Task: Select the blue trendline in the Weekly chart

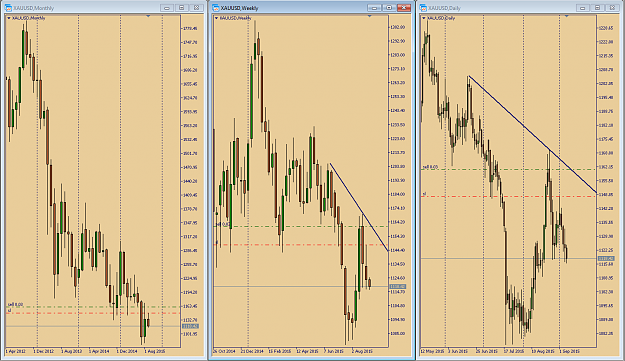Action: pyautogui.click(x=359, y=207)
